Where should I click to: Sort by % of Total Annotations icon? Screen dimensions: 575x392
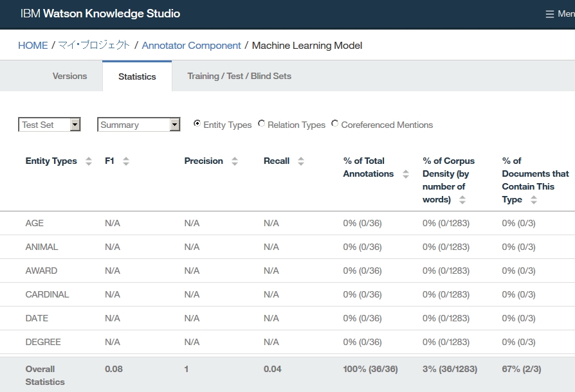[406, 174]
